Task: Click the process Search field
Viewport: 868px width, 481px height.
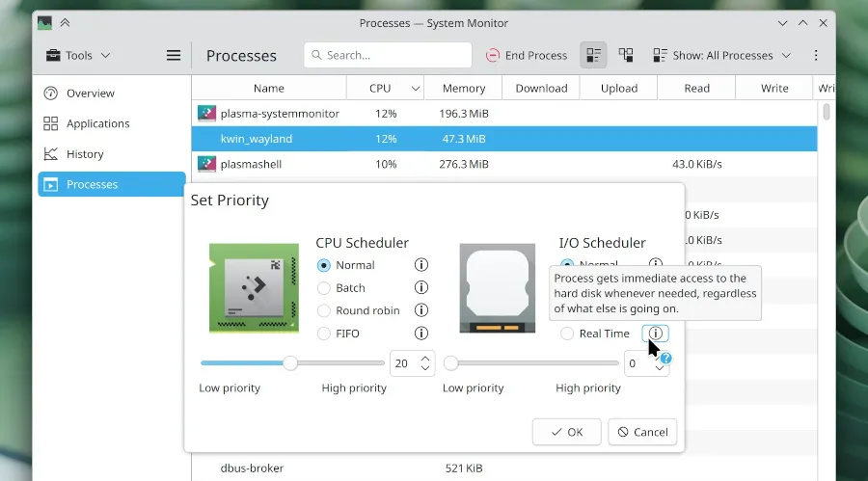Action: [x=388, y=56]
